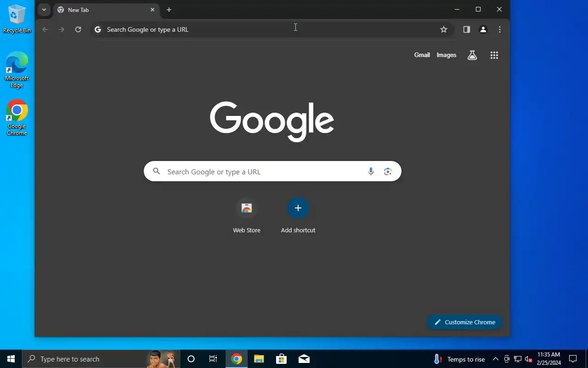The height and width of the screenshot is (368, 588).
Task: Open the Web Store shortcut
Action: (247, 216)
